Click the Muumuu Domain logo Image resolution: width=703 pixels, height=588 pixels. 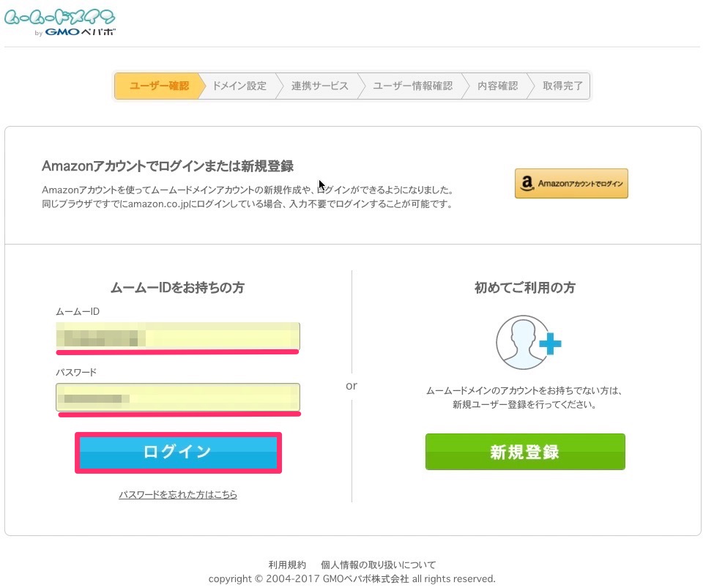(60, 23)
